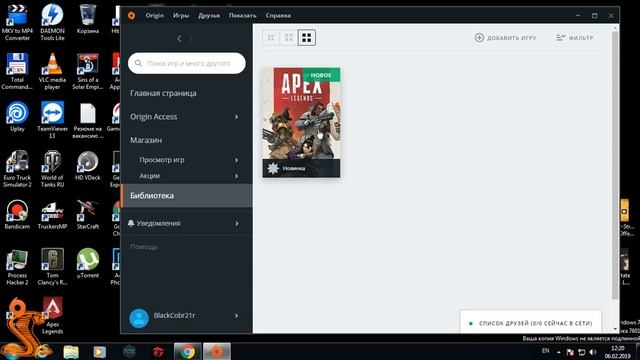Open the Список друзей chat panel

coord(531,323)
